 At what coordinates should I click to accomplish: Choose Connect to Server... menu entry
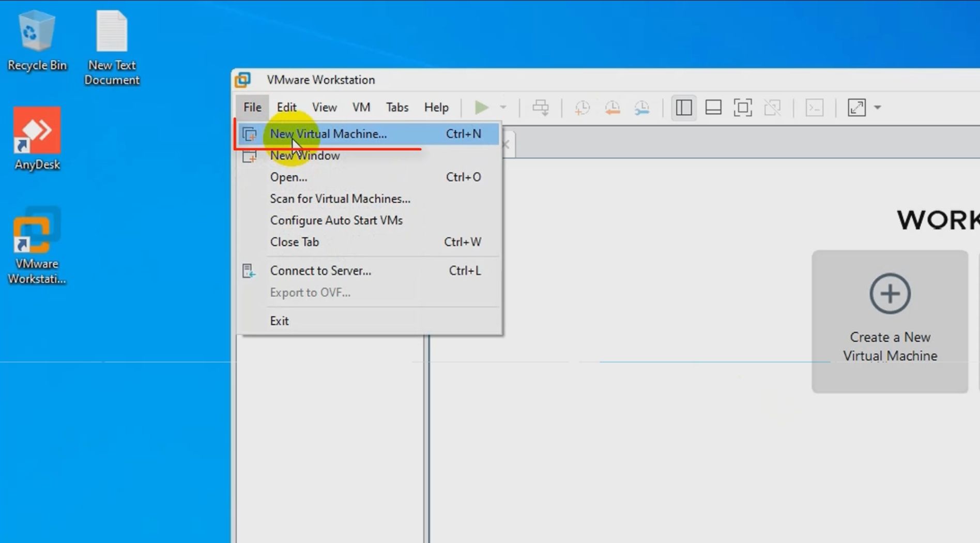point(369,271)
